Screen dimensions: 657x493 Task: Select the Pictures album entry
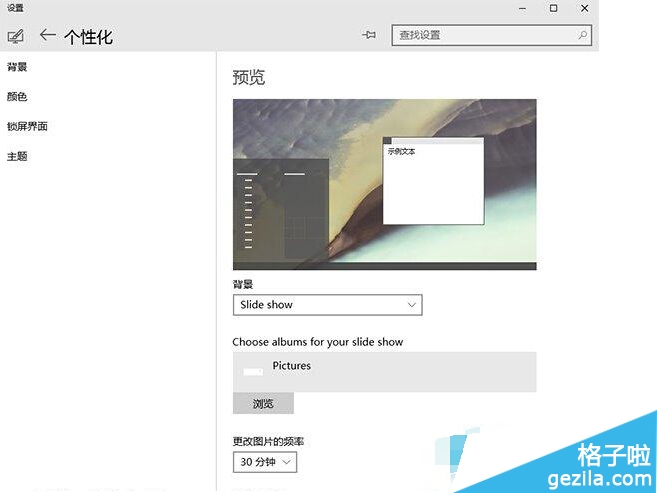point(385,372)
